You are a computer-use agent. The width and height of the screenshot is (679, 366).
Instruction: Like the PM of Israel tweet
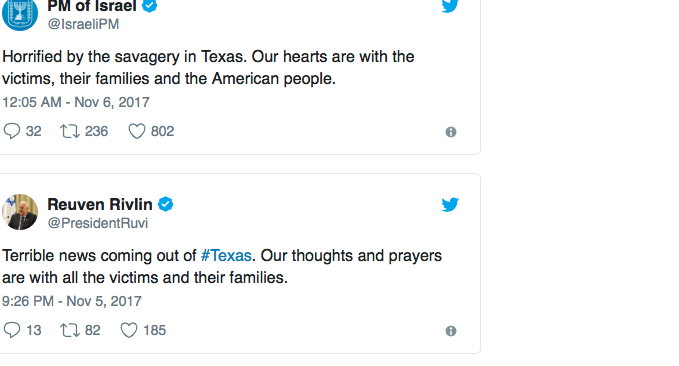point(137,131)
